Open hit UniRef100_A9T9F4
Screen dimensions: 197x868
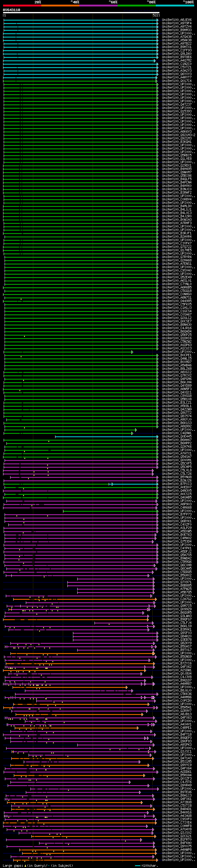(x=177, y=23)
